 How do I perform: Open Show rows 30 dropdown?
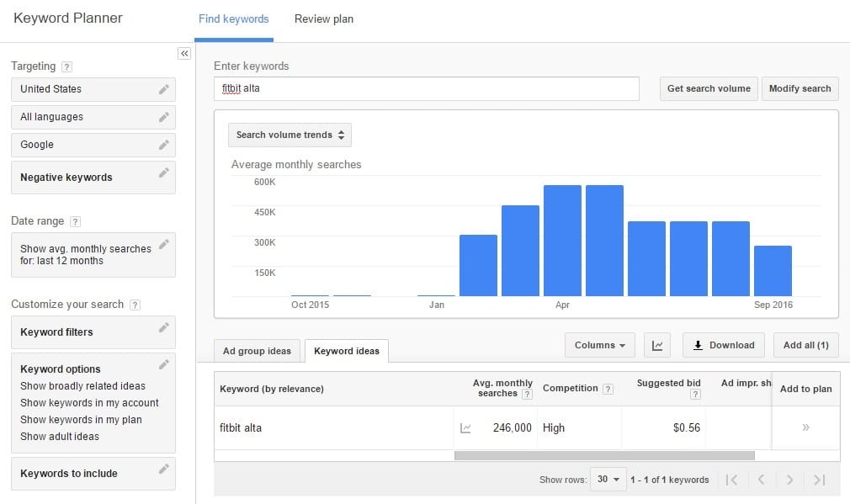pos(608,479)
